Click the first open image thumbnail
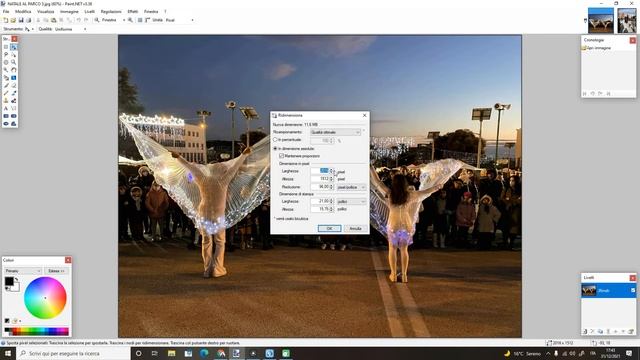Screen dimensions: 640x360 coord(600,20)
